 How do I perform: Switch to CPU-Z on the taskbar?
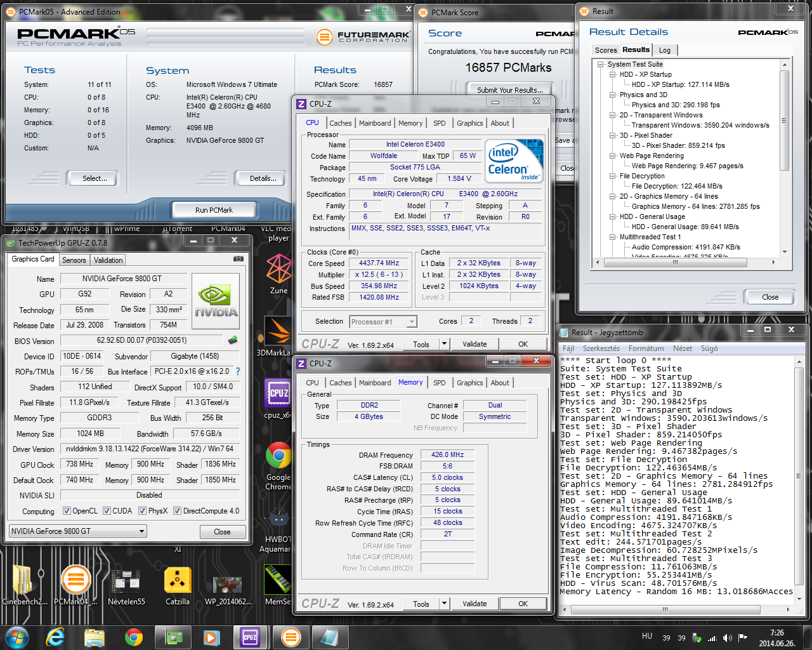pyautogui.click(x=251, y=637)
